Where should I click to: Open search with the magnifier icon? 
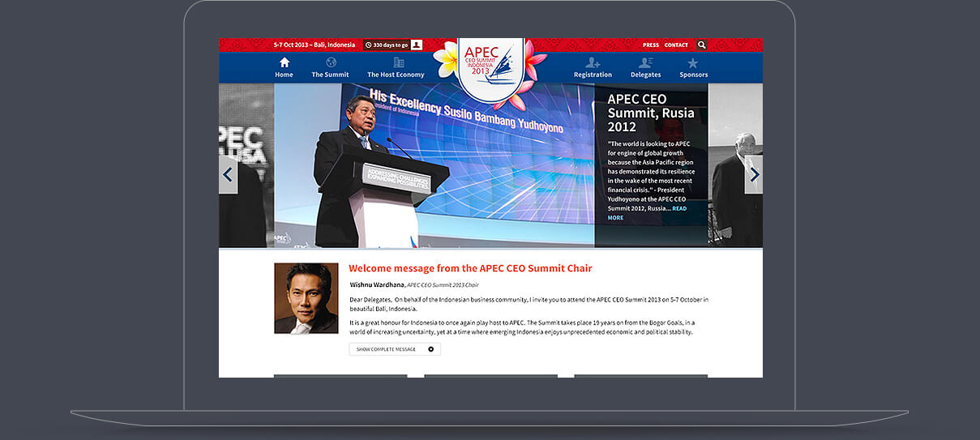pos(702,45)
